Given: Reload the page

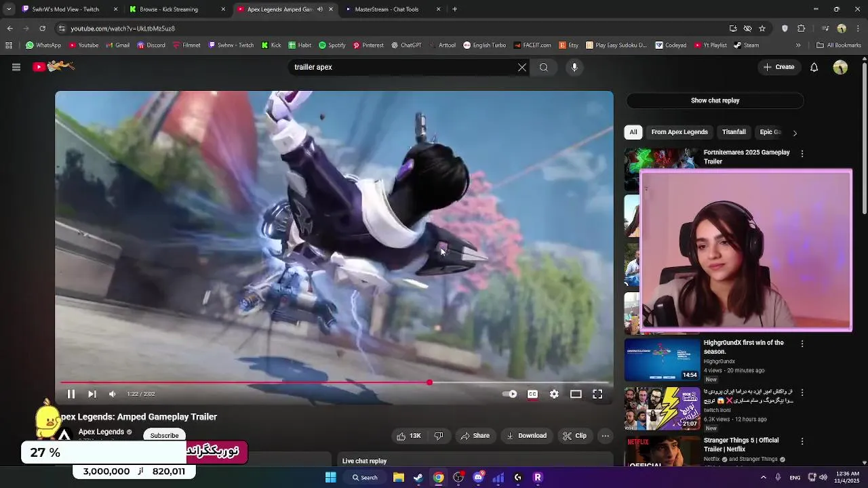Looking at the screenshot, I should pyautogui.click(x=42, y=28).
